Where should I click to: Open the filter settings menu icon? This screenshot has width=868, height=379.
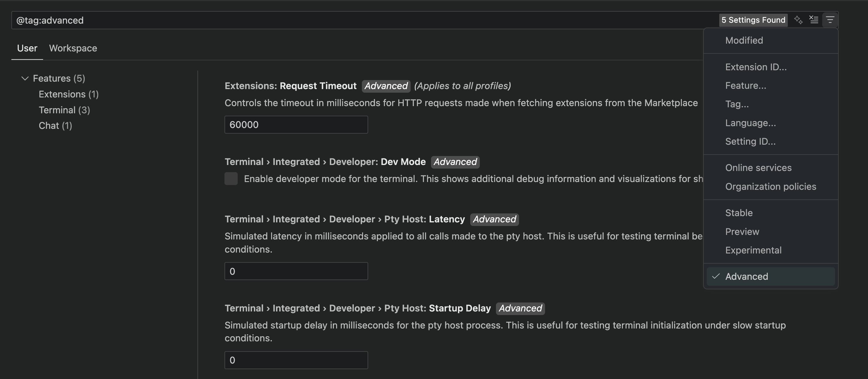tap(830, 20)
